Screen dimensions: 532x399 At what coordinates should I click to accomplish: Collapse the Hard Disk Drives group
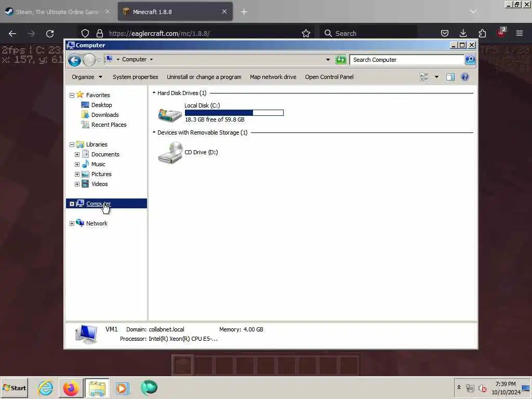pyautogui.click(x=154, y=92)
